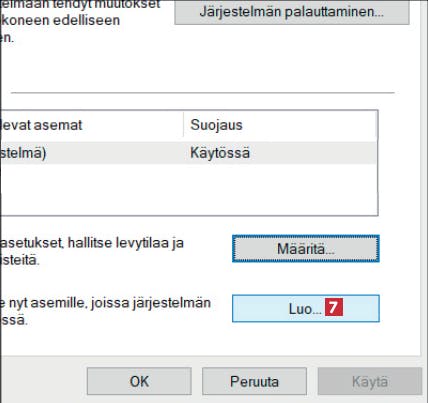The height and width of the screenshot is (403, 428).
Task: Click the greyed-out Käytä apply button
Action: pos(370,381)
